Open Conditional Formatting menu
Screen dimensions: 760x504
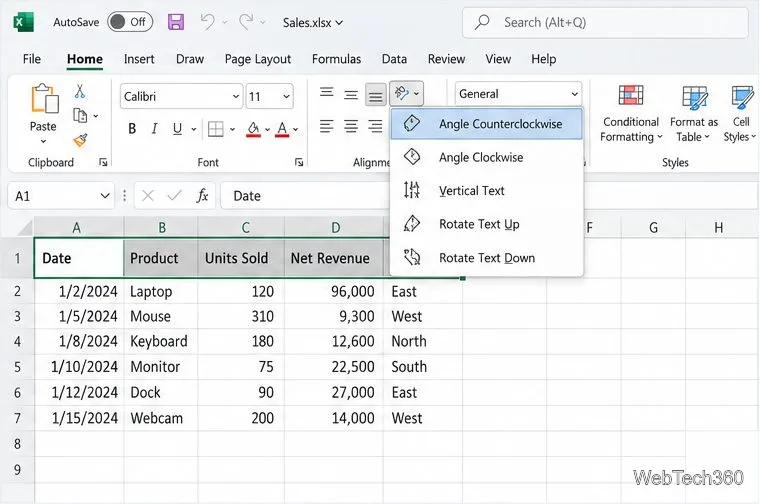(631, 113)
